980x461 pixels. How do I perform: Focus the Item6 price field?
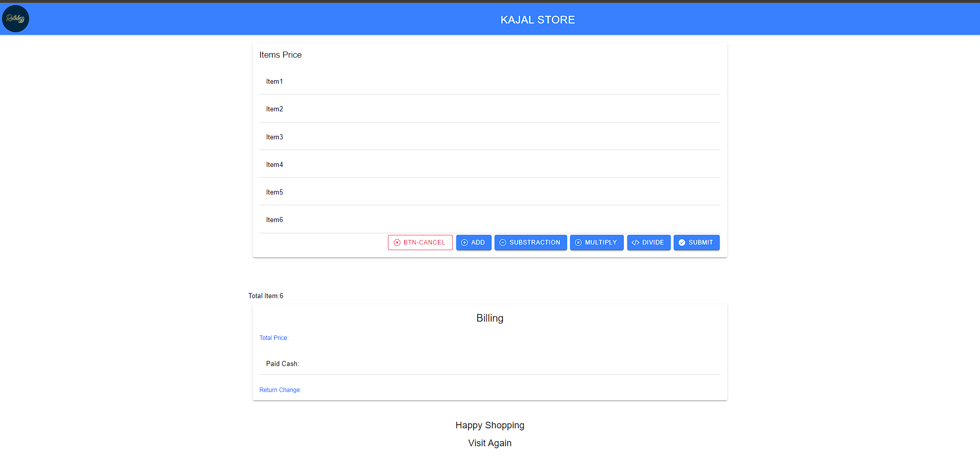(490, 220)
